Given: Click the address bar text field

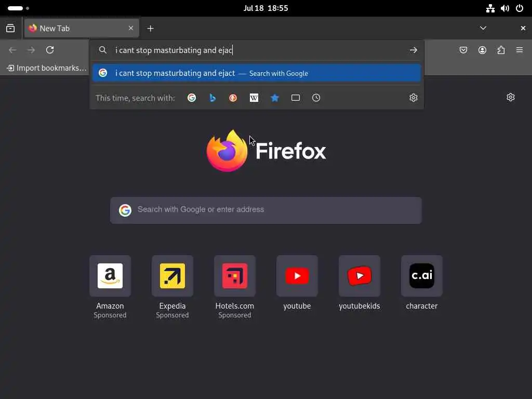Looking at the screenshot, I should pos(258,50).
